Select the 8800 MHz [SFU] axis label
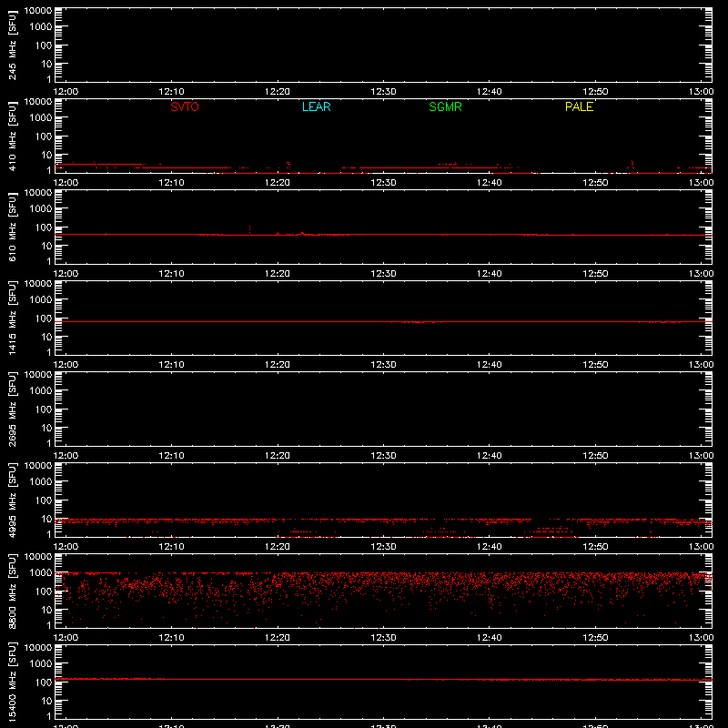The width and height of the screenshot is (728, 728). click(12, 591)
